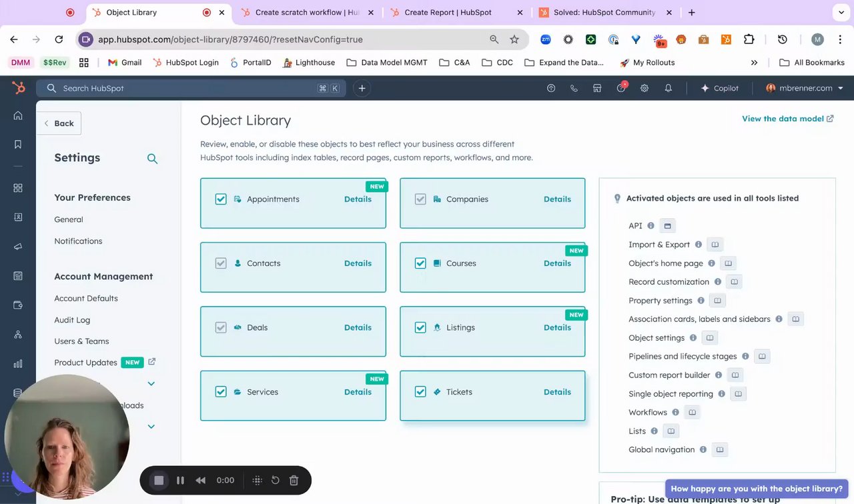The width and height of the screenshot is (854, 504).
Task: Open the Chrome extensions puzzle icon
Action: point(749,39)
